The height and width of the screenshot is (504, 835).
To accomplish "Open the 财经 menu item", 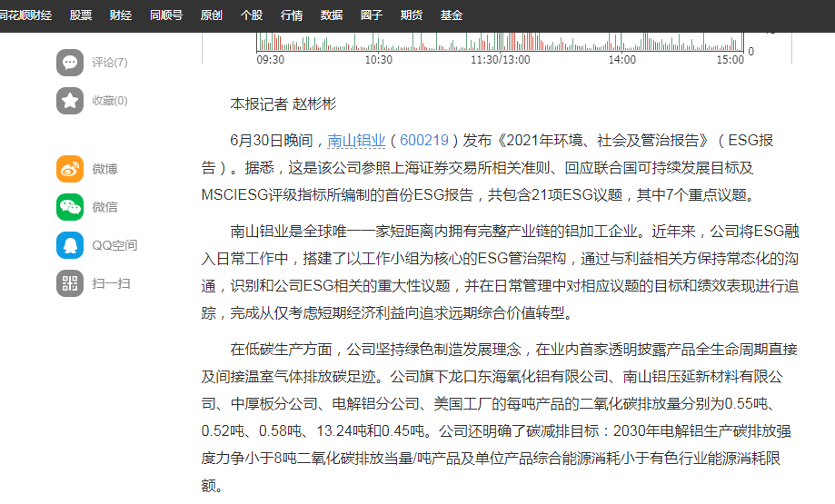I will 120,15.
